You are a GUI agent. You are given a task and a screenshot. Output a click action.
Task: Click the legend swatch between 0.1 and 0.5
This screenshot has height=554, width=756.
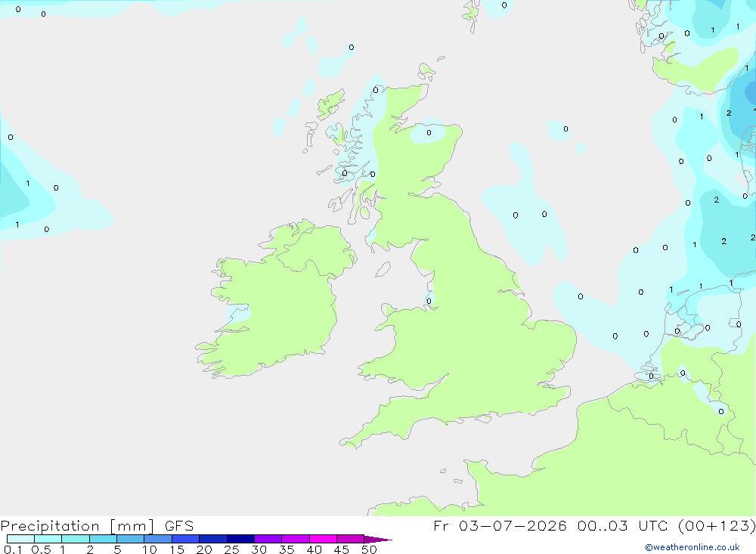[x=20, y=539]
